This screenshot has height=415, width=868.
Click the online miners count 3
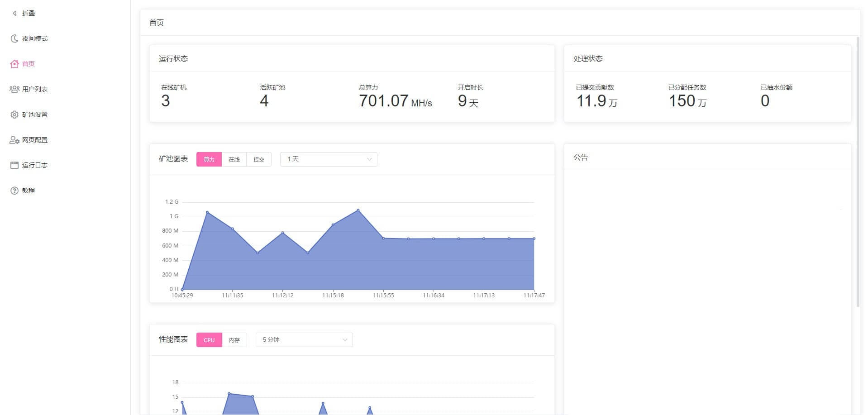166,101
